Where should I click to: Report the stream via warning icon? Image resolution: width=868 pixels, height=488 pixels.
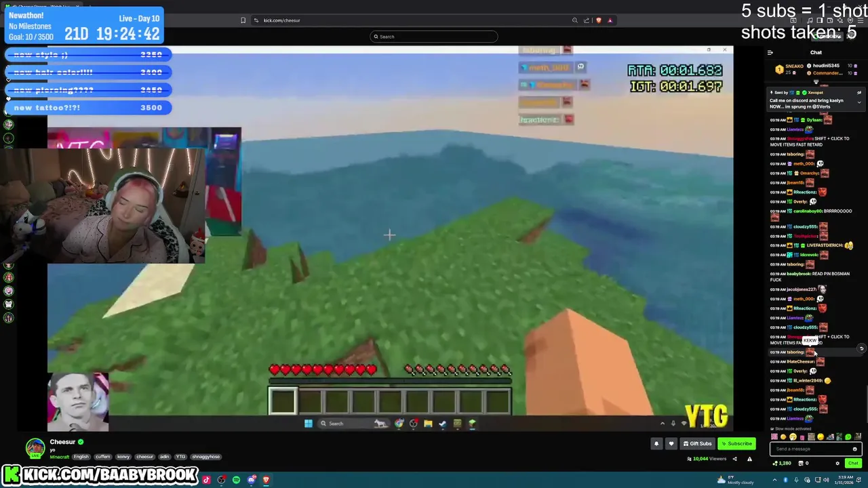[x=749, y=459]
